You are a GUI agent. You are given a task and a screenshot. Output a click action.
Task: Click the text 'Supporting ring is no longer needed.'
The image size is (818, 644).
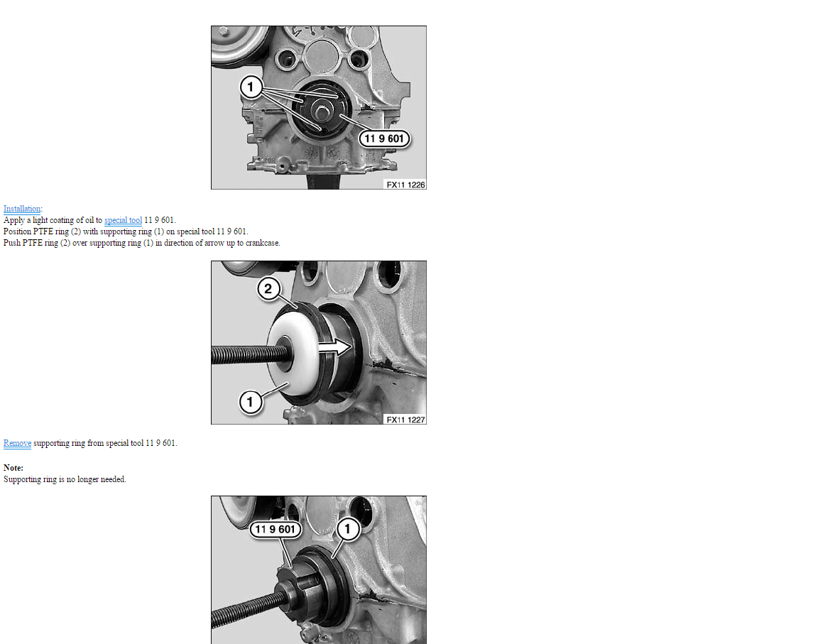(x=65, y=479)
